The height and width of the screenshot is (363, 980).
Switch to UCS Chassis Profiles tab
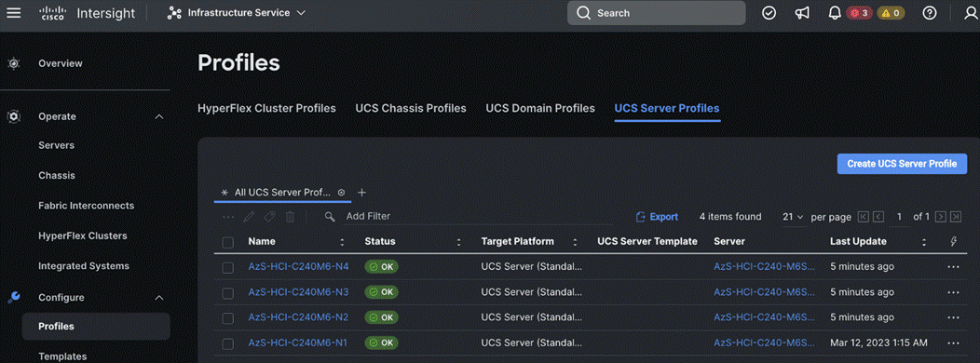(x=411, y=108)
